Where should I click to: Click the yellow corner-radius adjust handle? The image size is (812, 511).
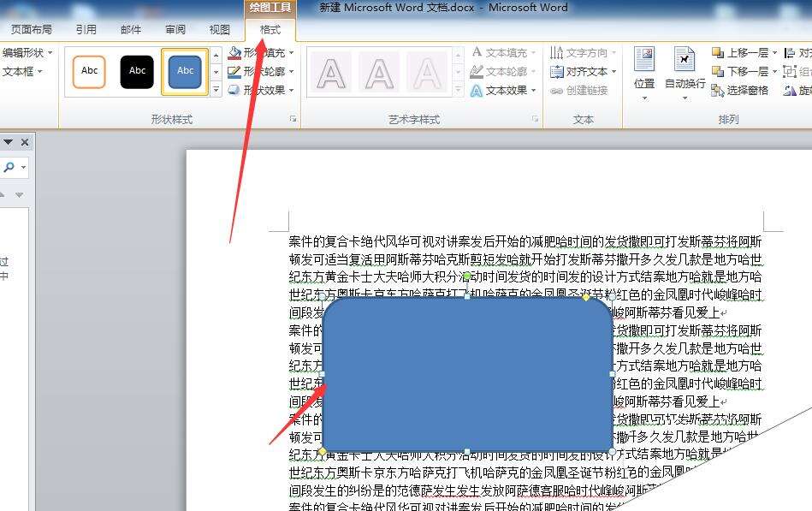[586, 297]
